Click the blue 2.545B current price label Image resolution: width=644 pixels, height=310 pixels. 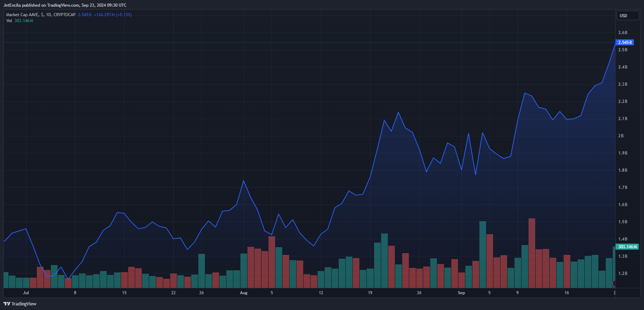625,42
